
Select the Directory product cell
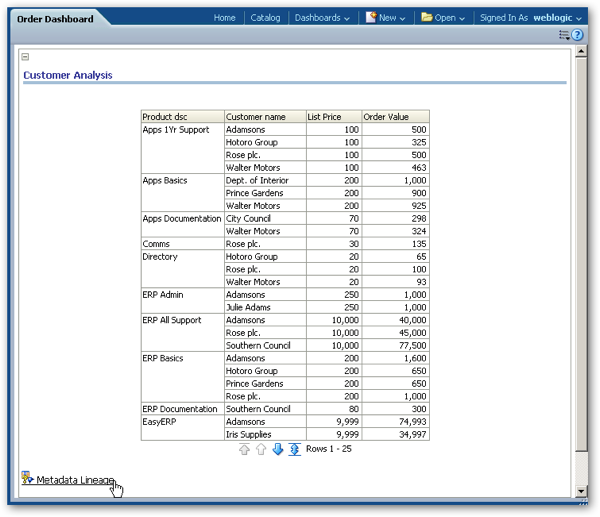(x=183, y=269)
